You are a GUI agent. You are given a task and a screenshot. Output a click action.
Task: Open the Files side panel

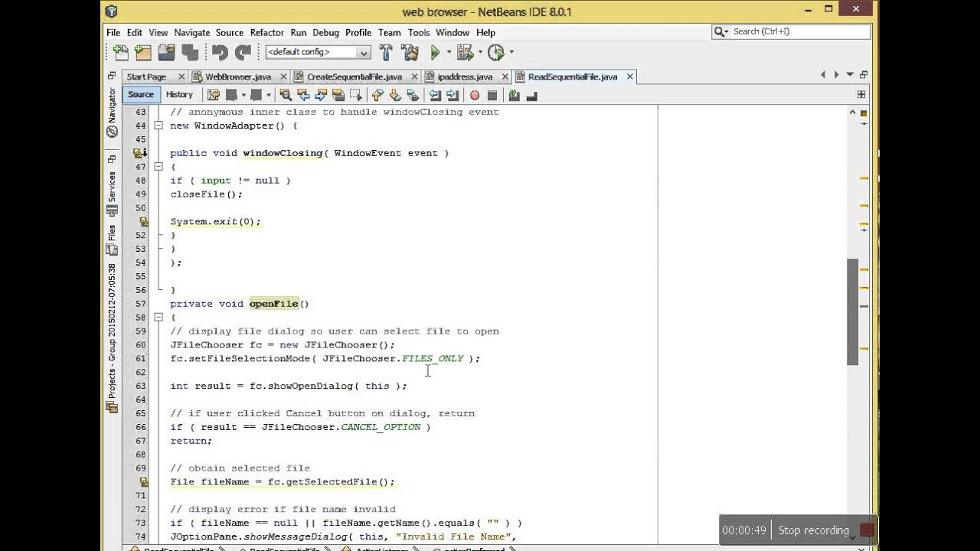pos(112,241)
